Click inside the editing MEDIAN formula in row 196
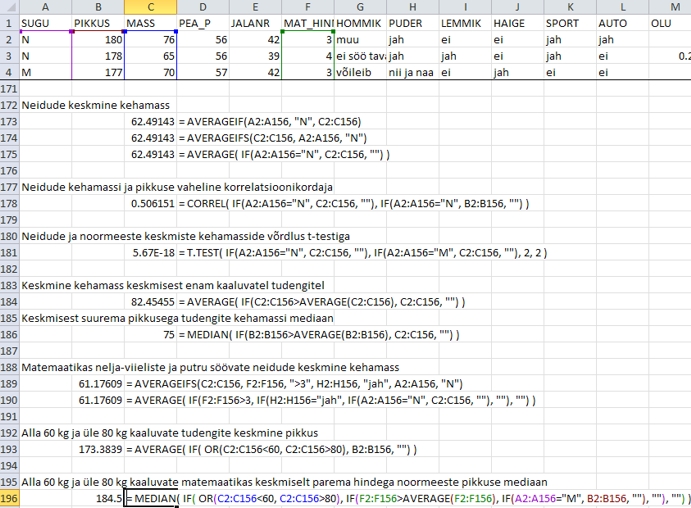 (408, 499)
